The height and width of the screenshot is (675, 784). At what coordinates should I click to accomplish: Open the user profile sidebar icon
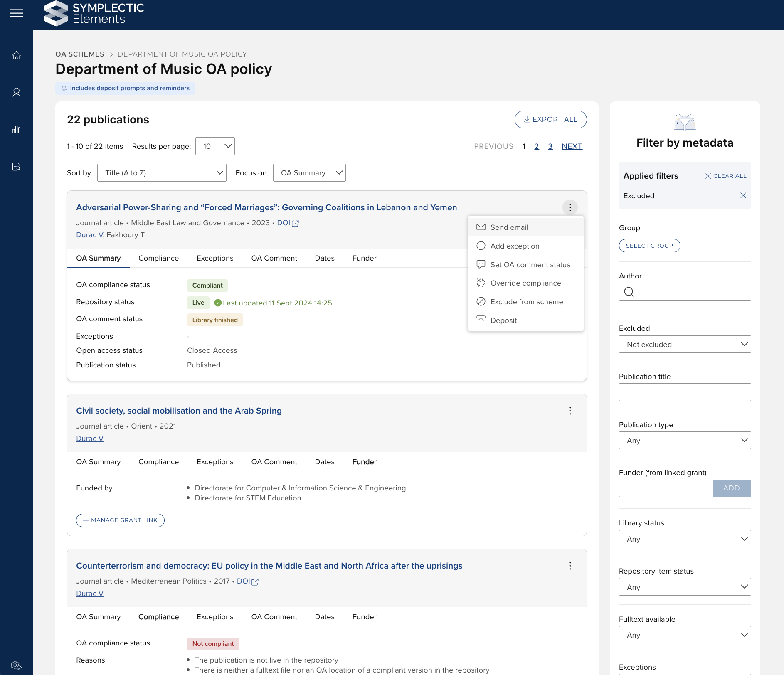(x=16, y=92)
